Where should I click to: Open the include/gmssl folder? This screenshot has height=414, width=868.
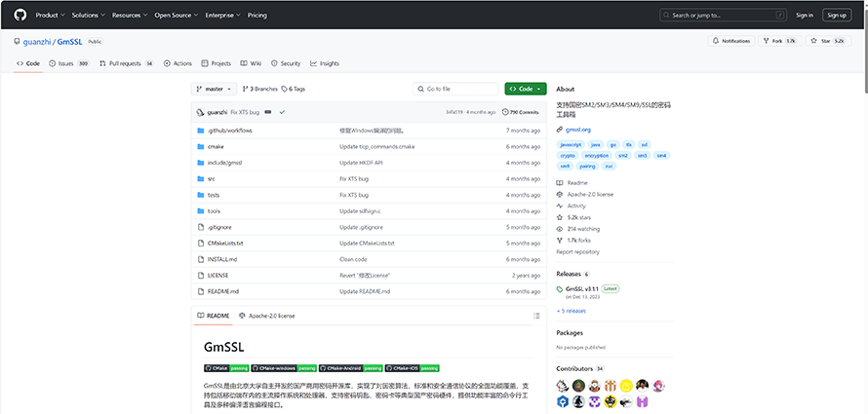[224, 163]
